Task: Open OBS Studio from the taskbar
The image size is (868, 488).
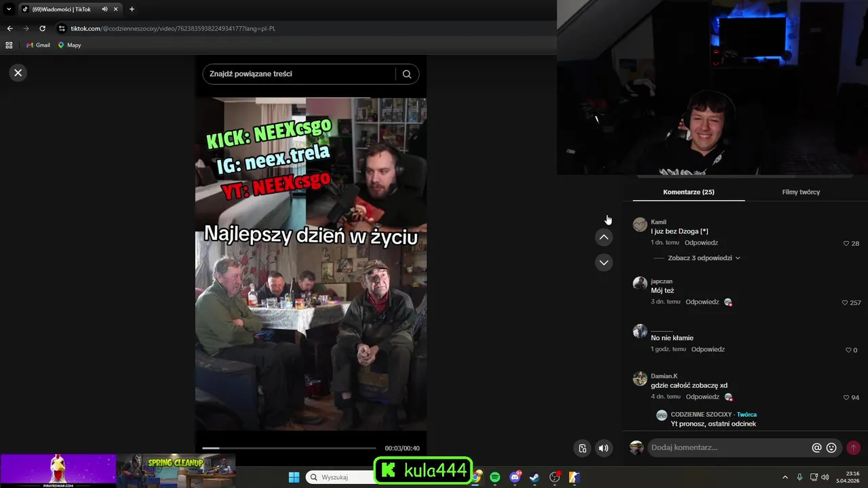Action: point(555,477)
